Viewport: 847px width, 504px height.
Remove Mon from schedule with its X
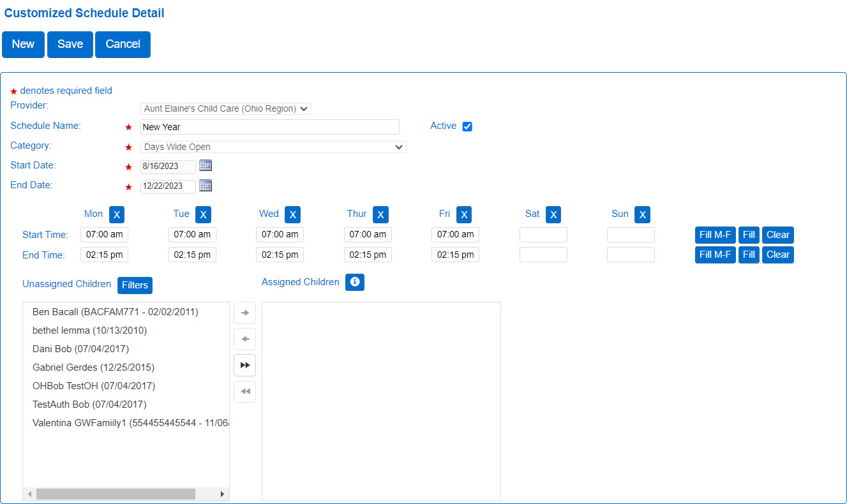click(x=116, y=214)
